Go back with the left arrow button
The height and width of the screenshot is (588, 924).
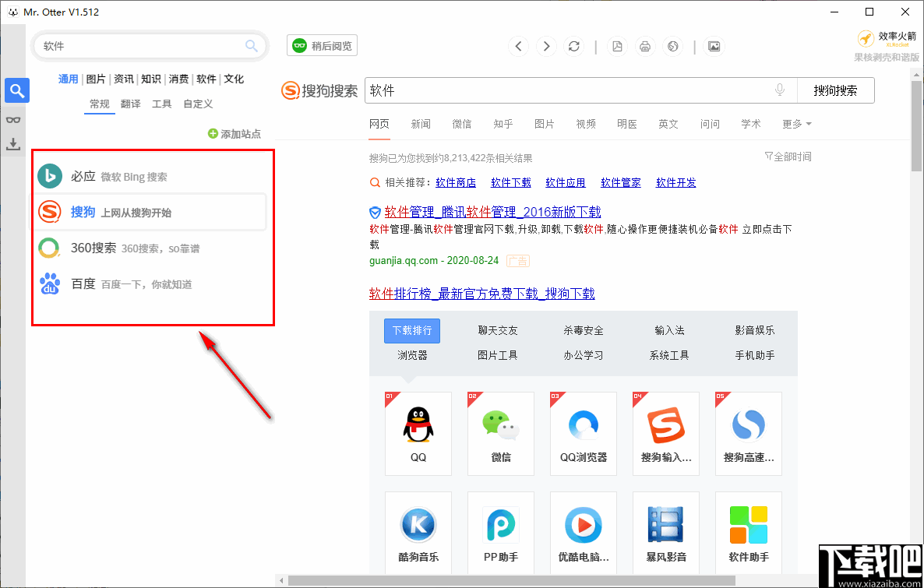pos(519,46)
